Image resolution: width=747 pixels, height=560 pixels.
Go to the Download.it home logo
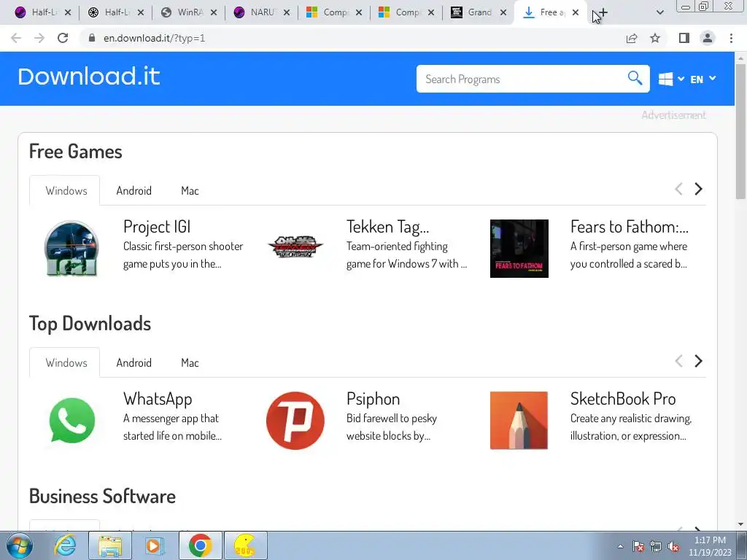point(88,77)
